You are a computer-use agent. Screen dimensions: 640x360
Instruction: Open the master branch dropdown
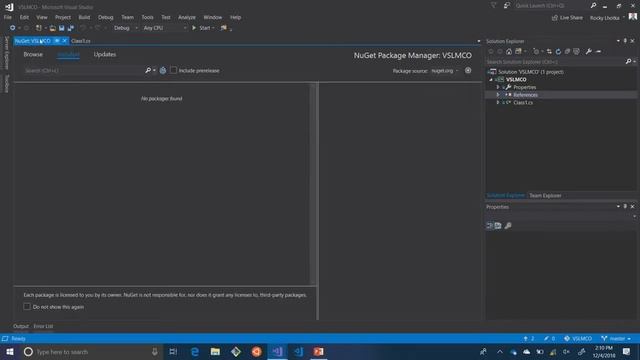click(x=616, y=339)
